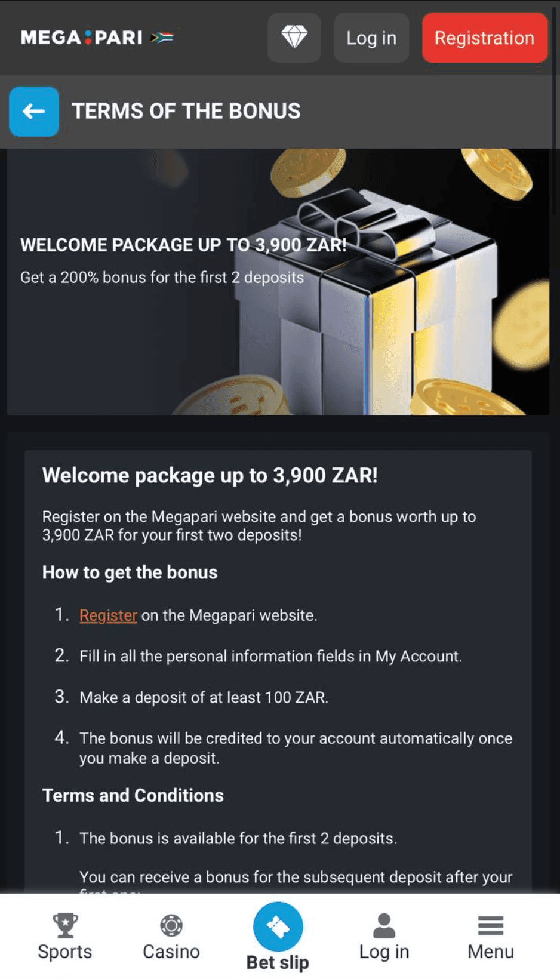Click the card heading "Welcome package up to 3,900 ZAR!"
Viewport: 560px width, 979px height.
click(210, 476)
